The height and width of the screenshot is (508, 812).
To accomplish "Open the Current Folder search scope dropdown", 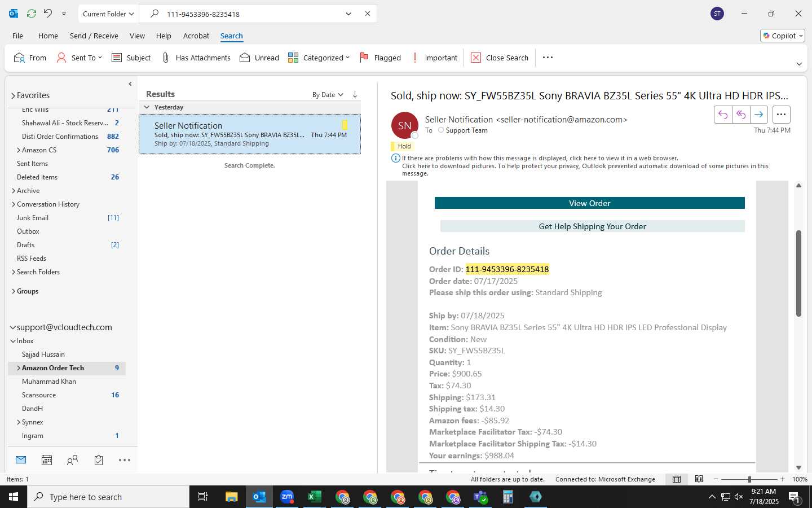I will [108, 14].
